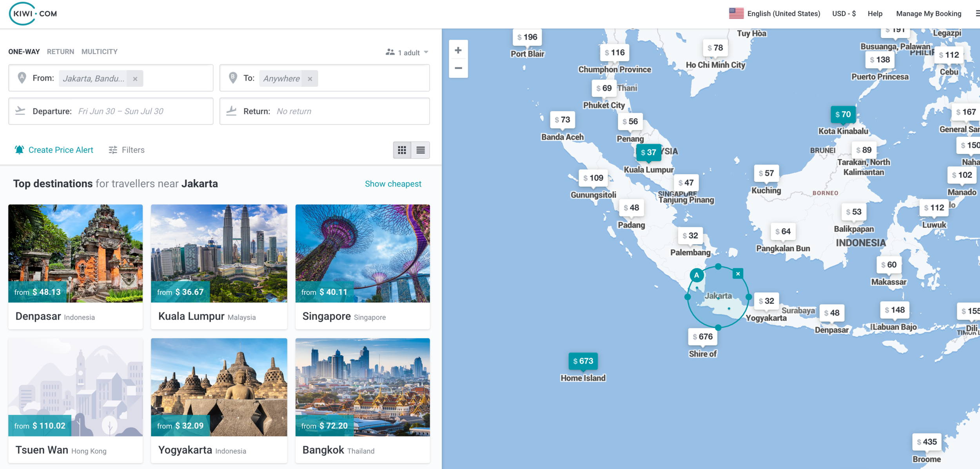The height and width of the screenshot is (469, 980).
Task: Open the Yogyakarta destination card
Action: click(219, 400)
